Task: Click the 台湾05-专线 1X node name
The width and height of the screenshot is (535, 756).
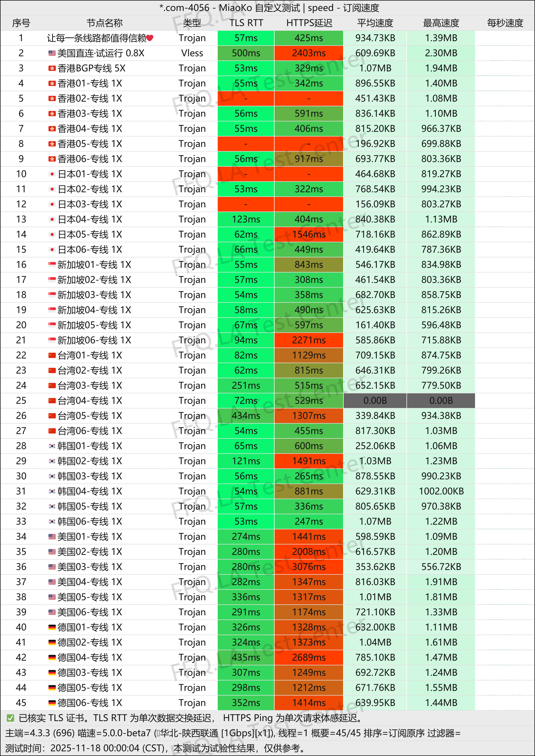Action: pos(90,416)
